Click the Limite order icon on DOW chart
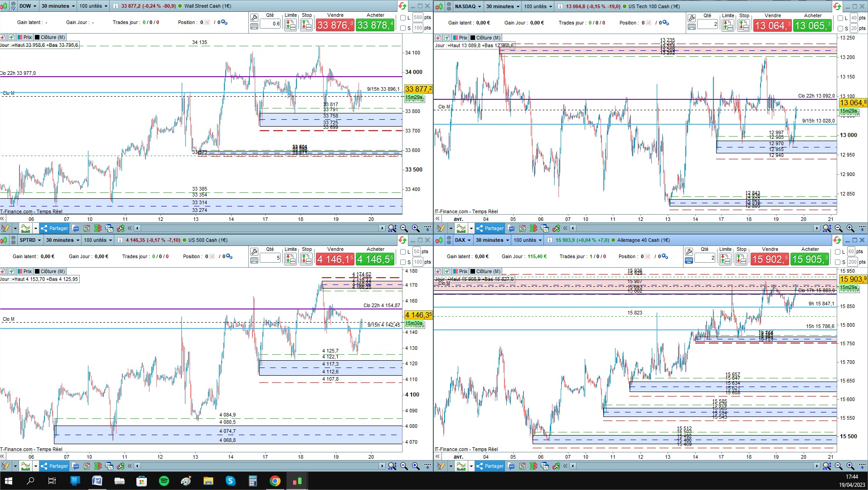The height and width of the screenshot is (490, 868). [x=291, y=25]
